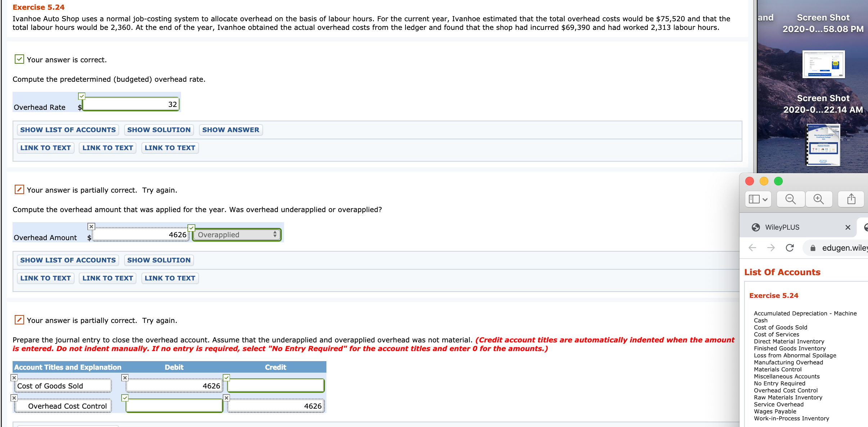This screenshot has height=427, width=868.
Task: Click the lock icon in address bar
Action: pyautogui.click(x=813, y=248)
